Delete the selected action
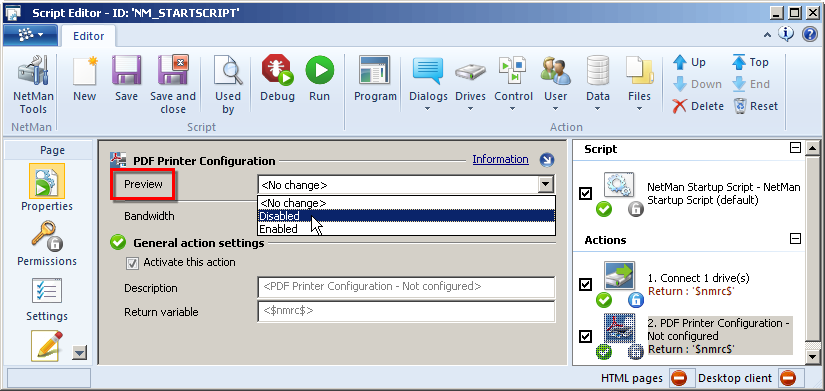The width and height of the screenshot is (825, 391). pyautogui.click(x=698, y=106)
